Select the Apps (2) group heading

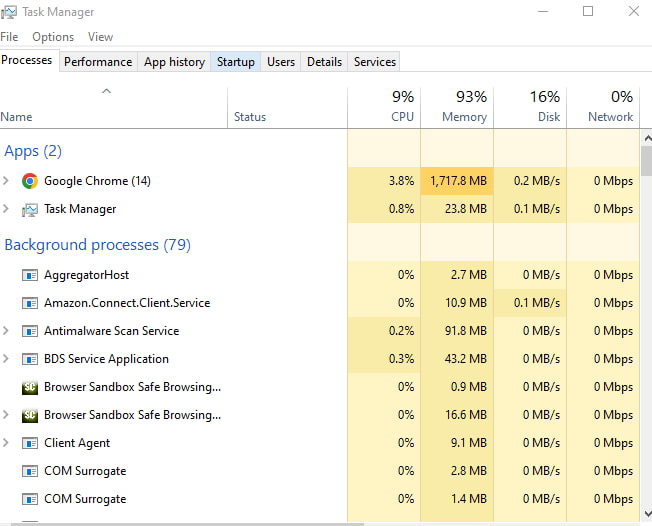tap(33, 151)
